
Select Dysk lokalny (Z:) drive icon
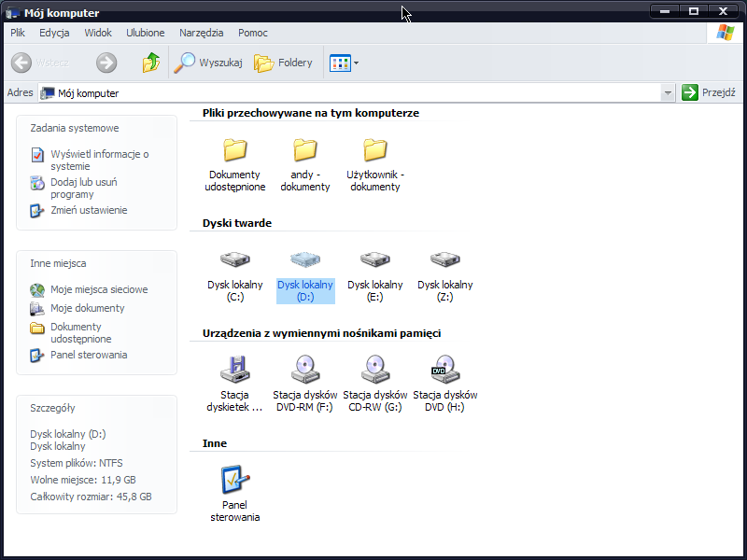445,259
